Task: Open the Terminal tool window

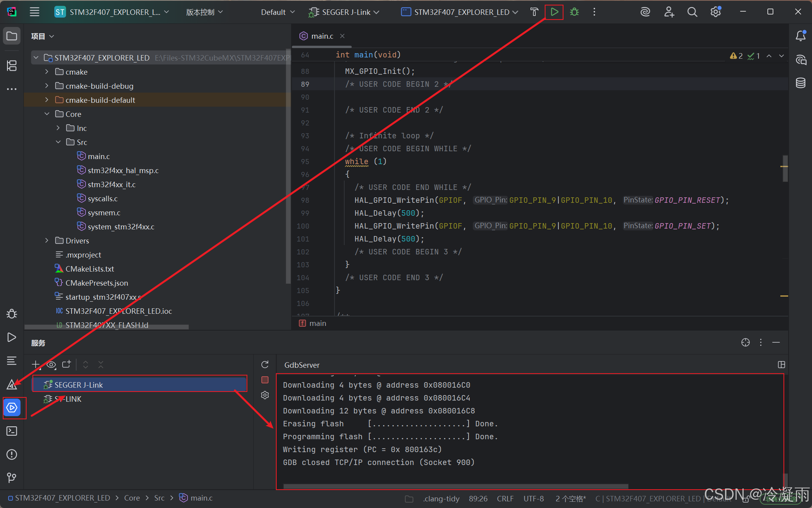Action: coord(12,431)
